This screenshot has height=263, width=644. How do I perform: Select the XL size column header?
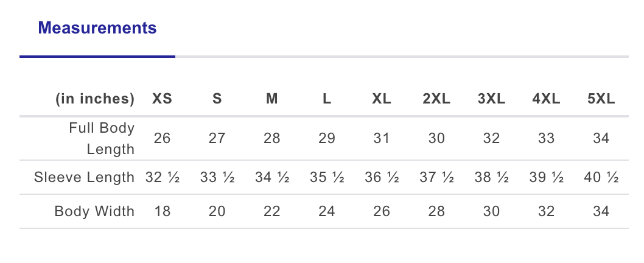(x=382, y=99)
